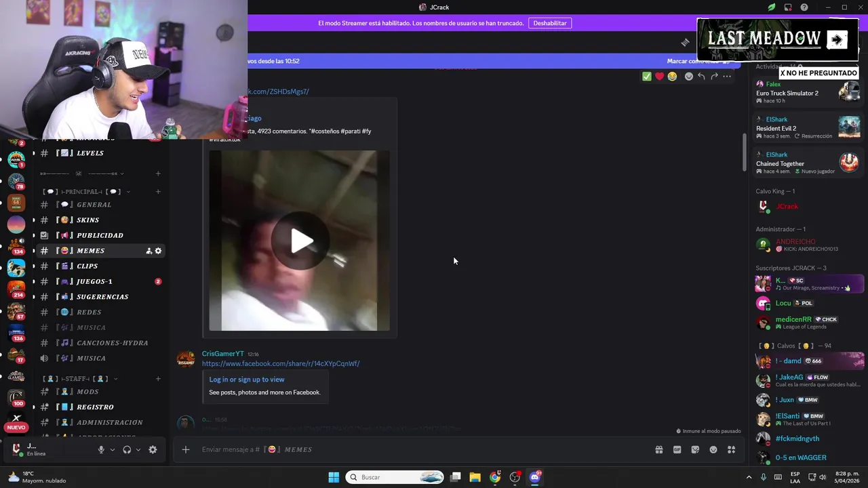Viewport: 868px width, 488px height.
Task: Click the green leaf icon in title bar
Action: tap(772, 7)
